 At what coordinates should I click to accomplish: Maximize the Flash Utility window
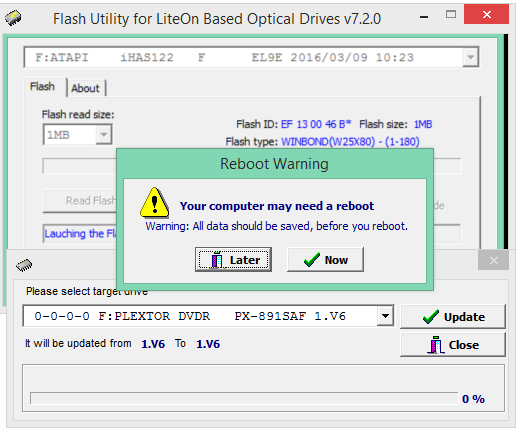(x=451, y=14)
